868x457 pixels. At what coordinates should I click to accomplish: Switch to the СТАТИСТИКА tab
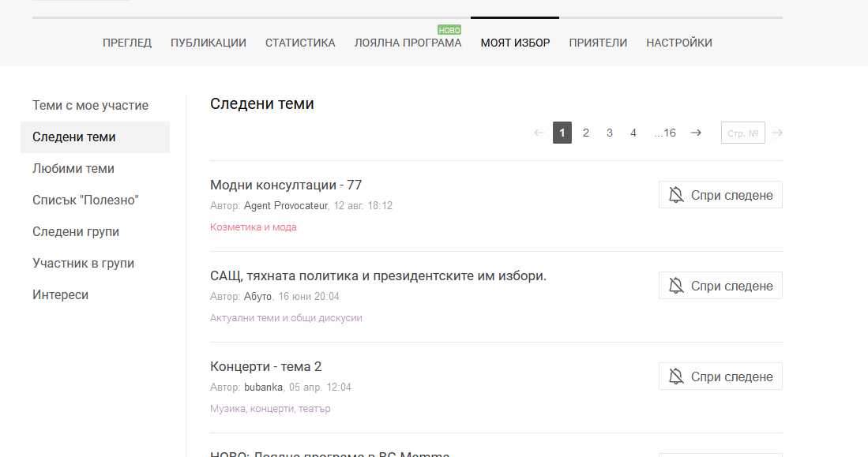[300, 43]
